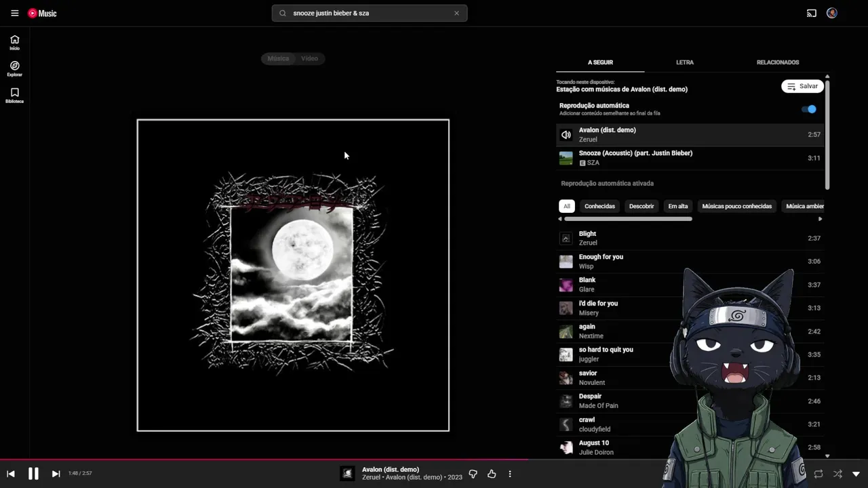The height and width of the screenshot is (488, 868).
Task: Switch to Vídeo mode
Action: tap(309, 58)
